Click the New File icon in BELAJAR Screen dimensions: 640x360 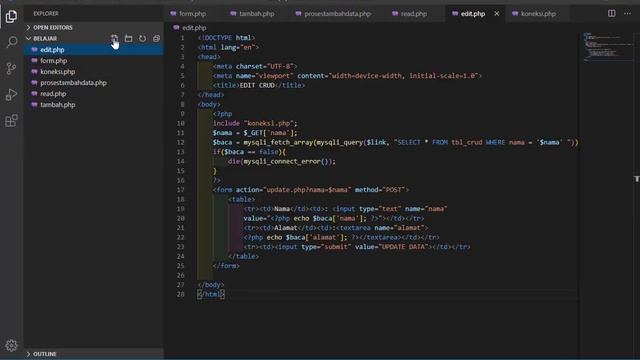(x=114, y=38)
